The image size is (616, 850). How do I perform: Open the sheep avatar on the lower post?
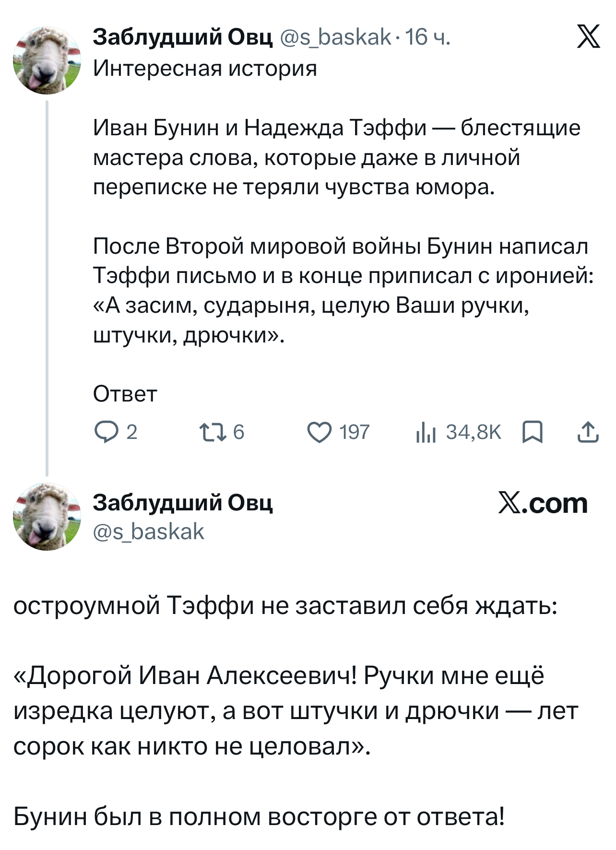tap(47, 517)
